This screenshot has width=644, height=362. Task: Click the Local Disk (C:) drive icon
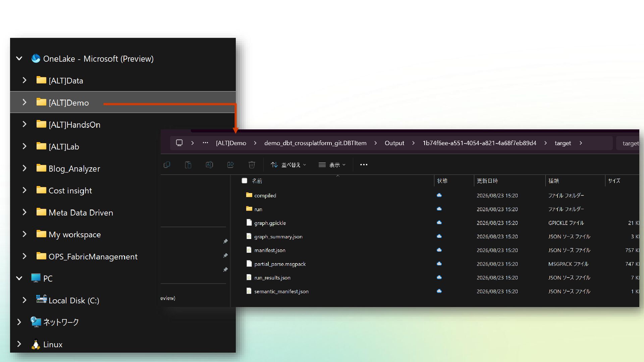point(41,299)
